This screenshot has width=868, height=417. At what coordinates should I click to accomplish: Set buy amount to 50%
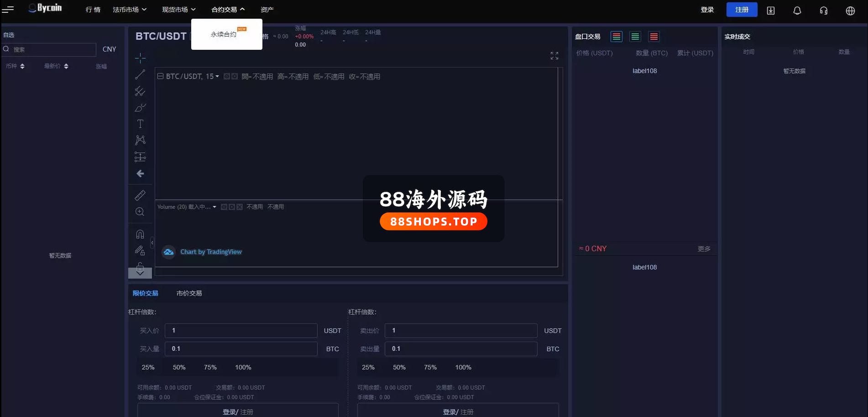(179, 367)
